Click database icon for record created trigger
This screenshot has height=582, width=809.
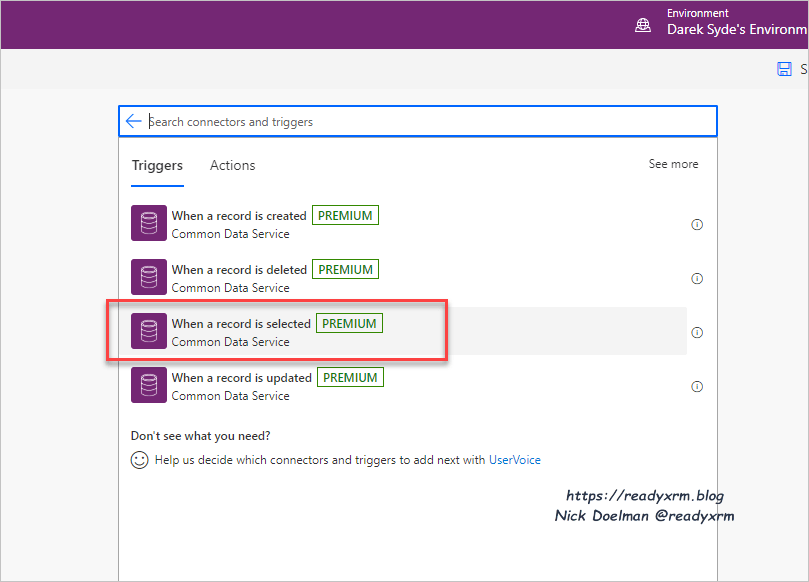tap(149, 224)
